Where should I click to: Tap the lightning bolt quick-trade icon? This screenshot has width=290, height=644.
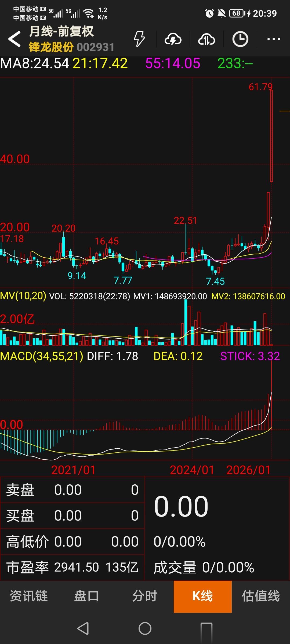(x=139, y=39)
